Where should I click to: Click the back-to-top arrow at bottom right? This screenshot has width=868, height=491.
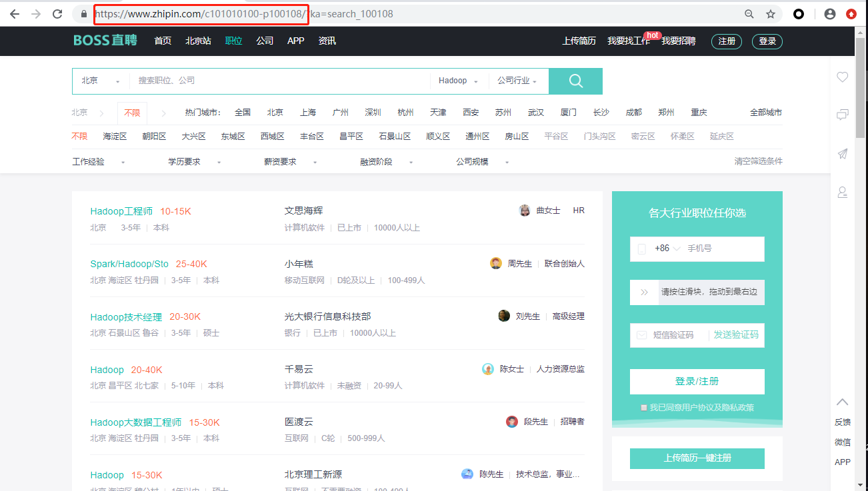tap(842, 402)
